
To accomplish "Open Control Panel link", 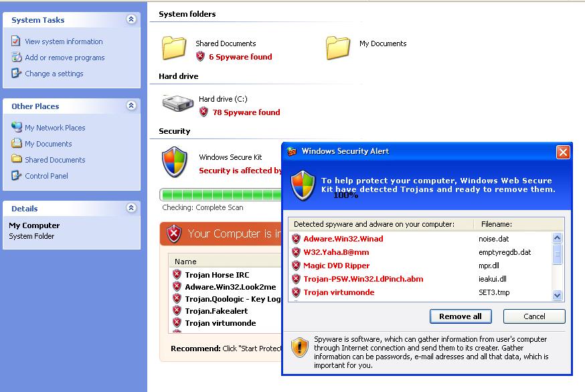I will [47, 176].
